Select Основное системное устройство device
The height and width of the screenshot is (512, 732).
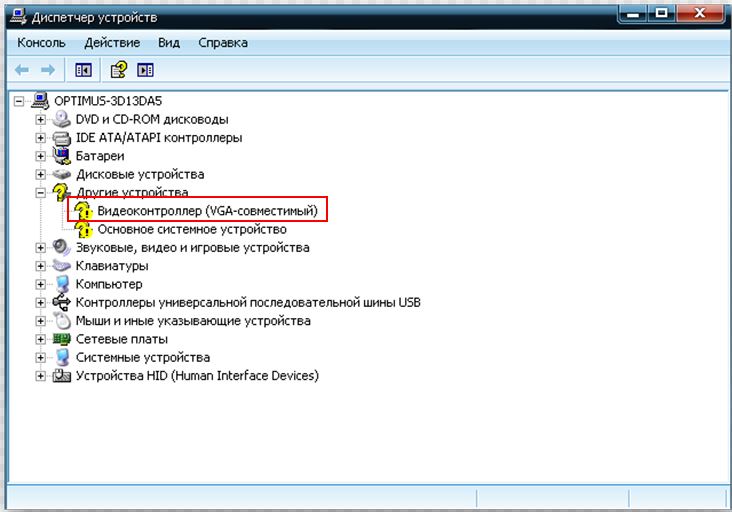click(x=192, y=229)
